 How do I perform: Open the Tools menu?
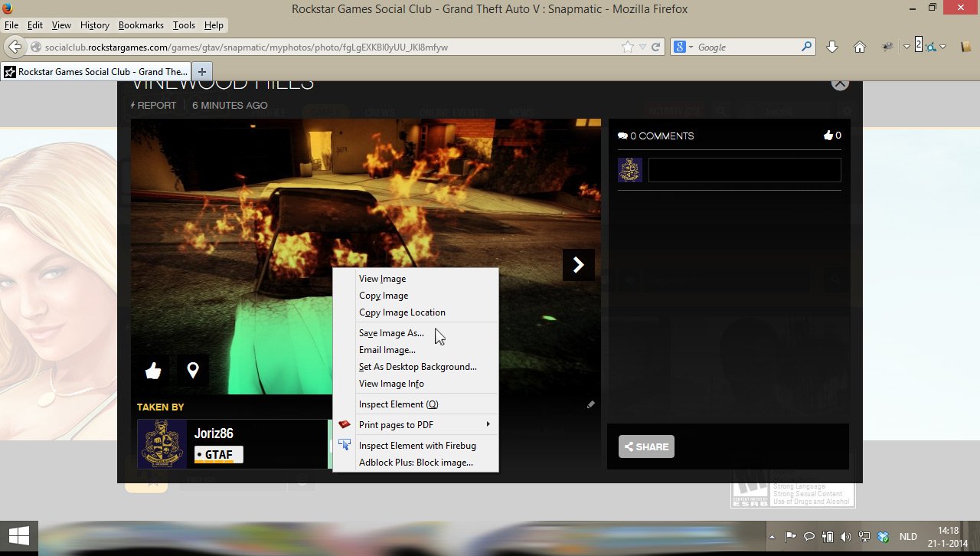pos(184,25)
